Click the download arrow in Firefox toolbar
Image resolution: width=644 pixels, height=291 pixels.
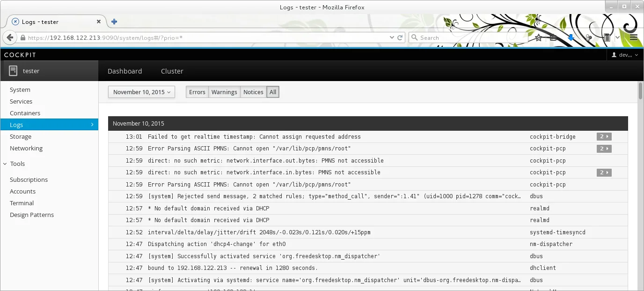[571, 37]
